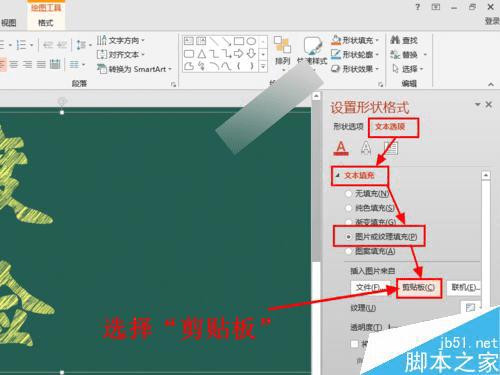Image resolution: width=500 pixels, height=375 pixels.
Task: Select the rectangle shape in gallery
Action: pyautogui.click(x=239, y=41)
